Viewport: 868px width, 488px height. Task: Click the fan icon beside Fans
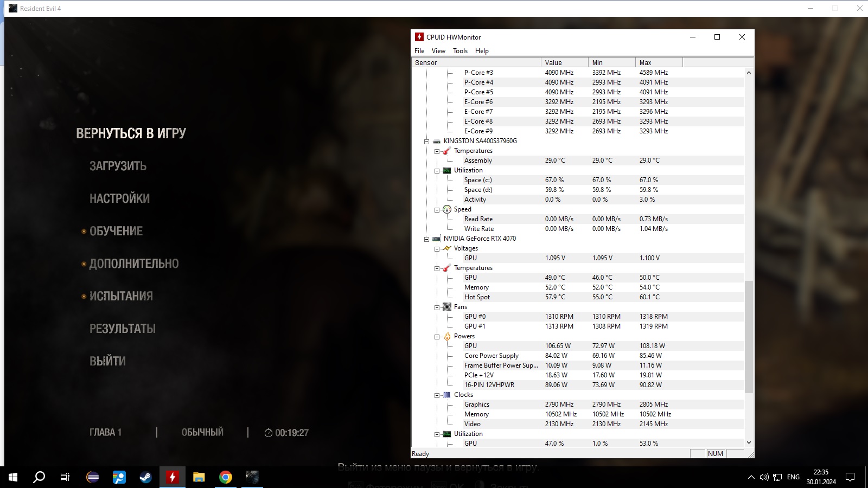(447, 307)
